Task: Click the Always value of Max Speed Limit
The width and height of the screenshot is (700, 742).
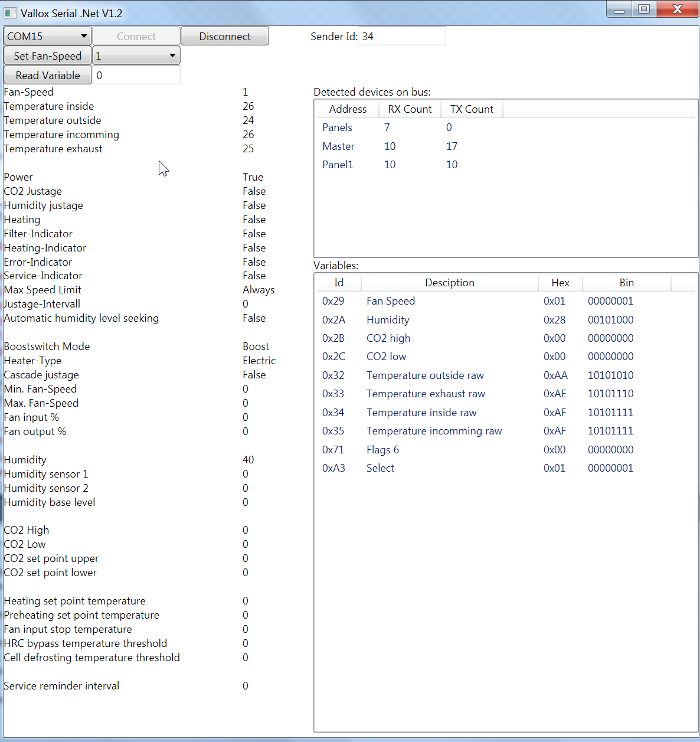Action: click(x=259, y=290)
